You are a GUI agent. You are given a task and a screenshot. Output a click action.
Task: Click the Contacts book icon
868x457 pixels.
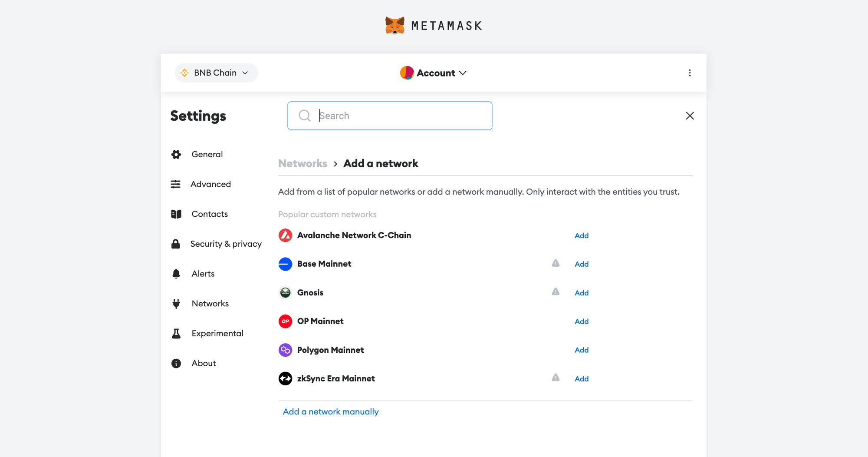176,214
